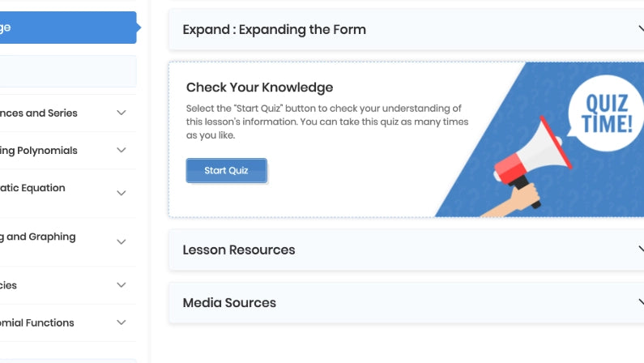Screen dimensions: 644x363
Task: Expand the Media Sources section arrow
Action: [639, 302]
